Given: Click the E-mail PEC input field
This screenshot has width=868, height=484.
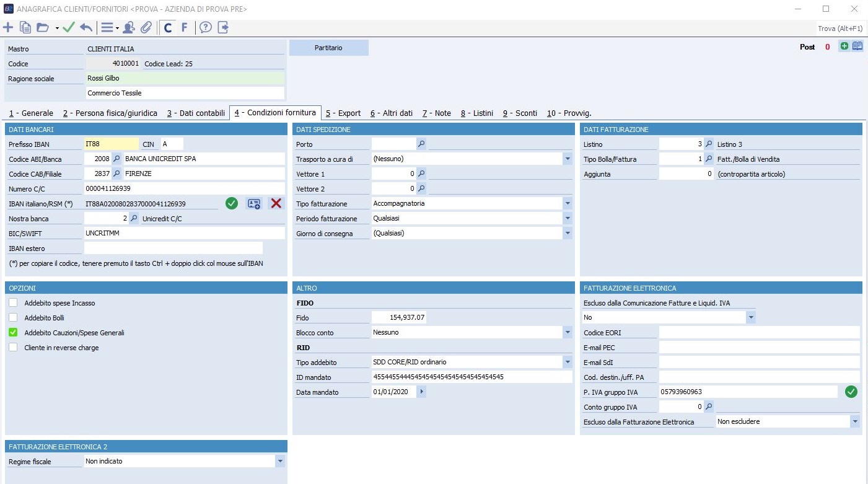Looking at the screenshot, I should [x=760, y=347].
